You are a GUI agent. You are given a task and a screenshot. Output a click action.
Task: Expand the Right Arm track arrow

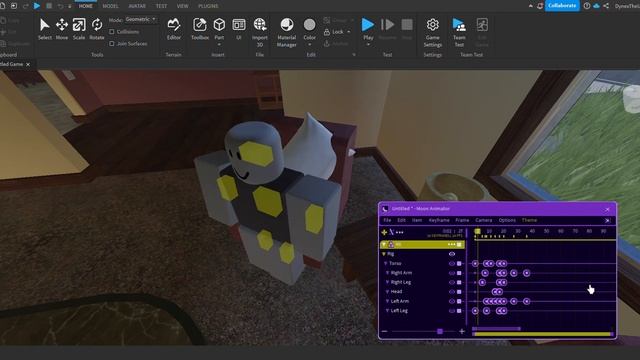click(x=387, y=273)
